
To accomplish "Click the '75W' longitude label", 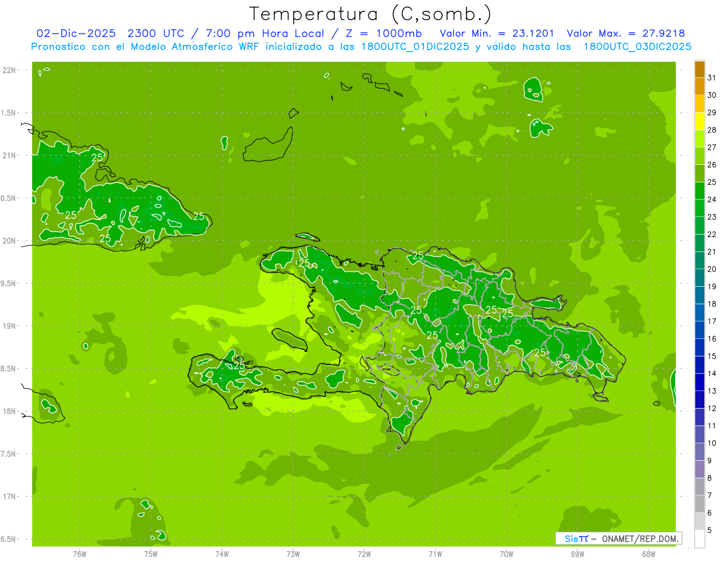I will click(x=151, y=554).
